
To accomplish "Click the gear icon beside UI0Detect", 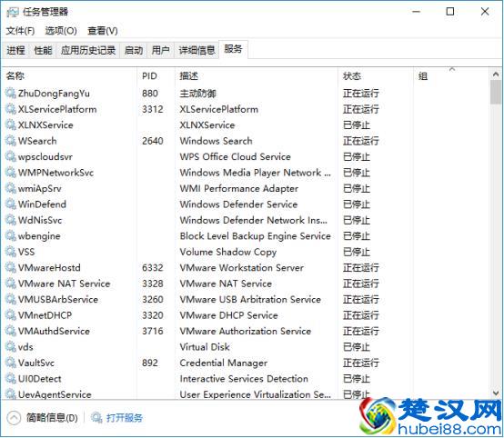I will 10,379.
